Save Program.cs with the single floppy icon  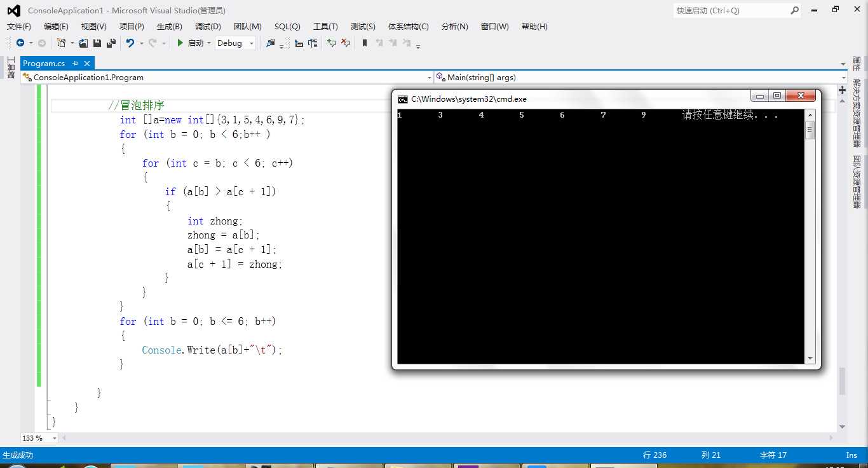pos(97,43)
